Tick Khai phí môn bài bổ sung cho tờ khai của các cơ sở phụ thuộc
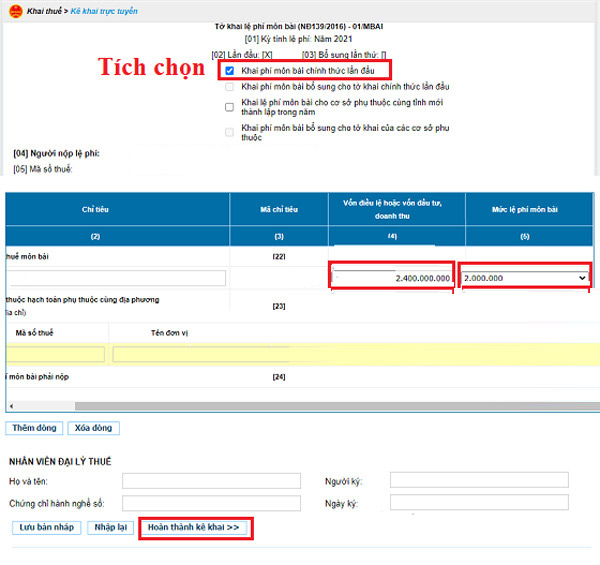600x565 pixels. 230,132
